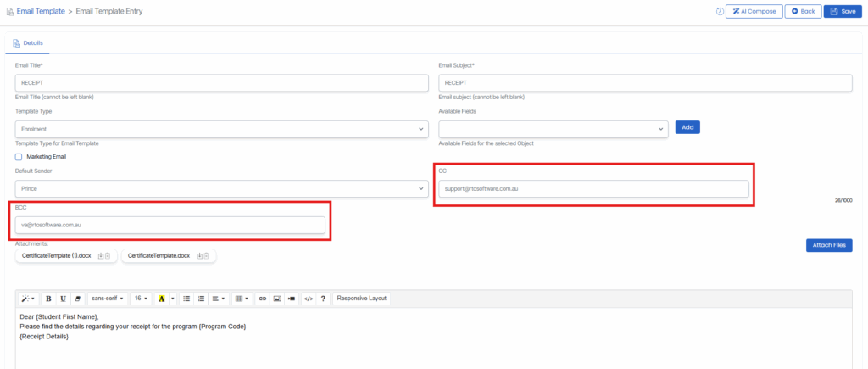The height and width of the screenshot is (369, 868).
Task: Click the AI Compose button
Action: (754, 11)
